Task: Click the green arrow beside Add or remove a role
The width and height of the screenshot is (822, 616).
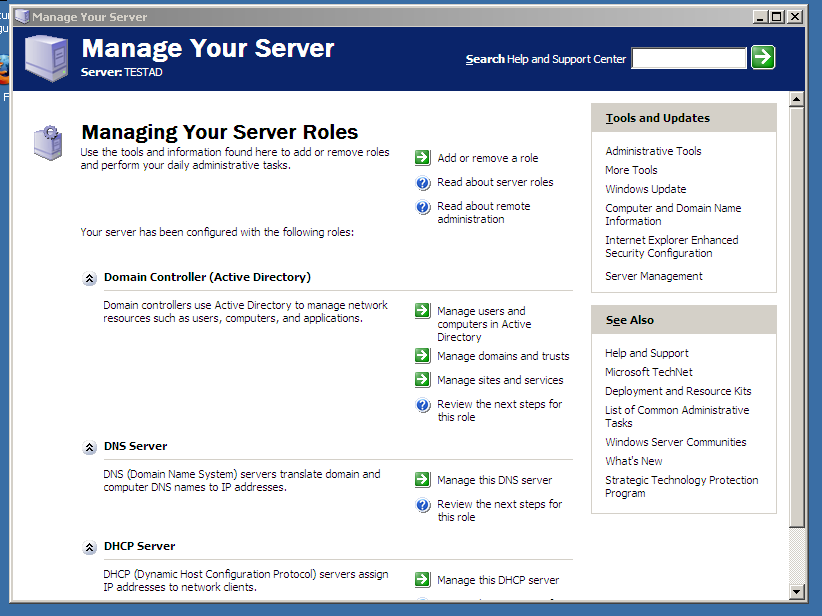Action: (x=423, y=158)
